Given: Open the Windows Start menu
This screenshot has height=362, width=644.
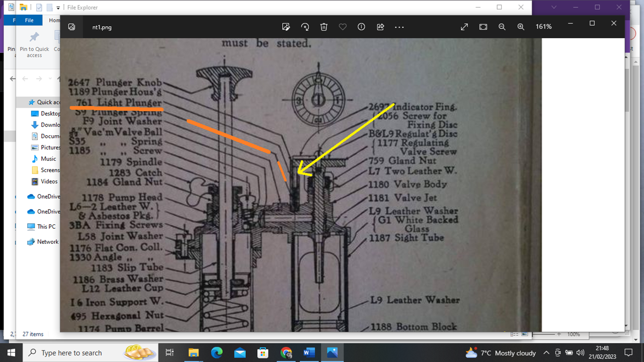Looking at the screenshot, I should coord(11,352).
